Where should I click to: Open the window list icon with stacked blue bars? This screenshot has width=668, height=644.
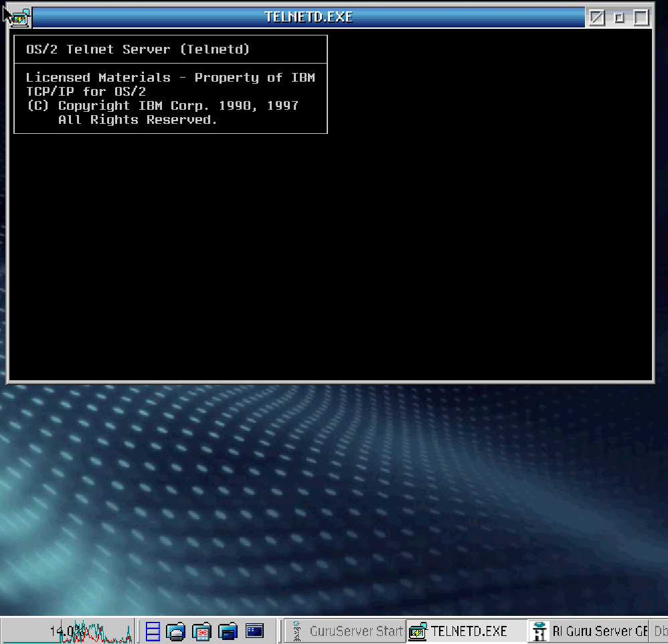153,631
